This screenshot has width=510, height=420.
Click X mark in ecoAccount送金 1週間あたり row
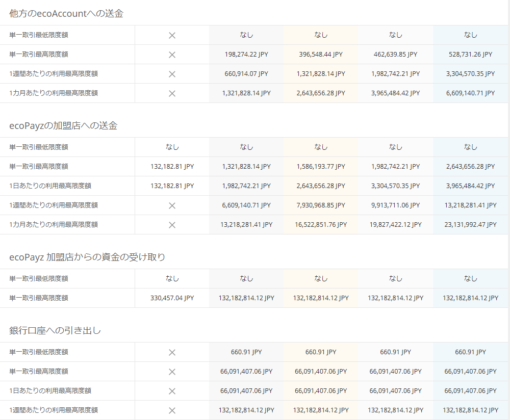click(x=172, y=74)
